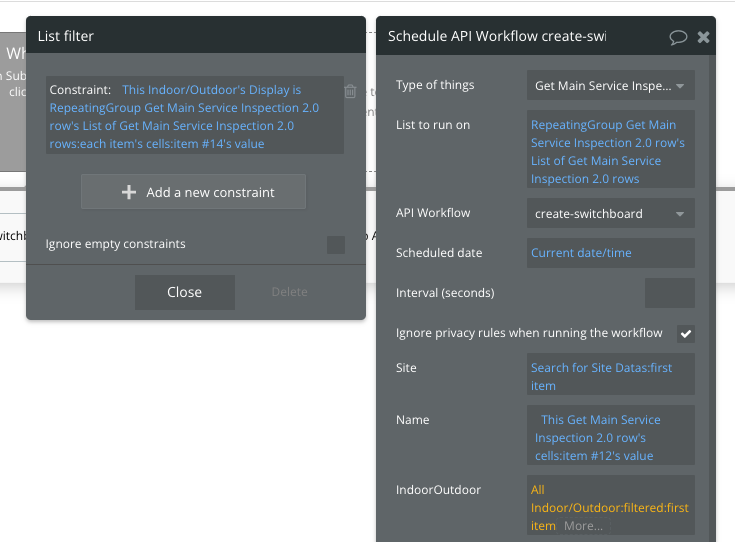Delete the constraint using the trash icon
Image resolution: width=735 pixels, height=542 pixels.
pos(350,91)
